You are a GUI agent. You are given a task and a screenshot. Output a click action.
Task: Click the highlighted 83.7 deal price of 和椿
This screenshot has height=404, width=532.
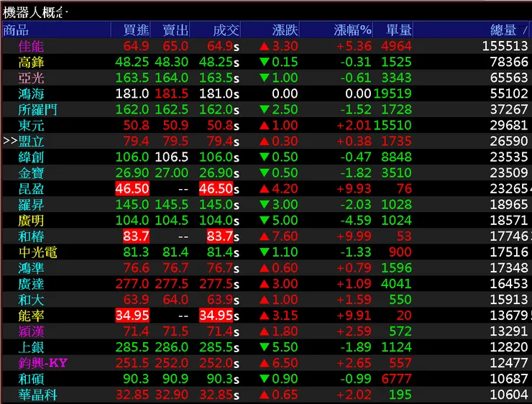pyautogui.click(x=220, y=236)
